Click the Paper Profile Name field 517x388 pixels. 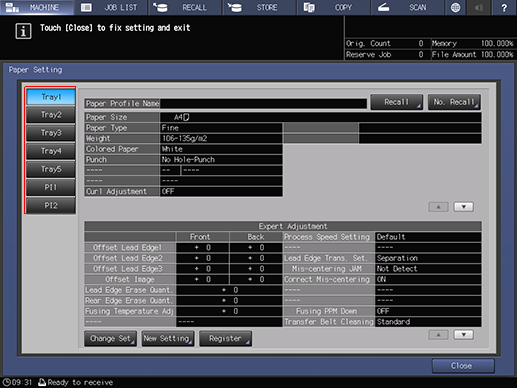point(263,104)
